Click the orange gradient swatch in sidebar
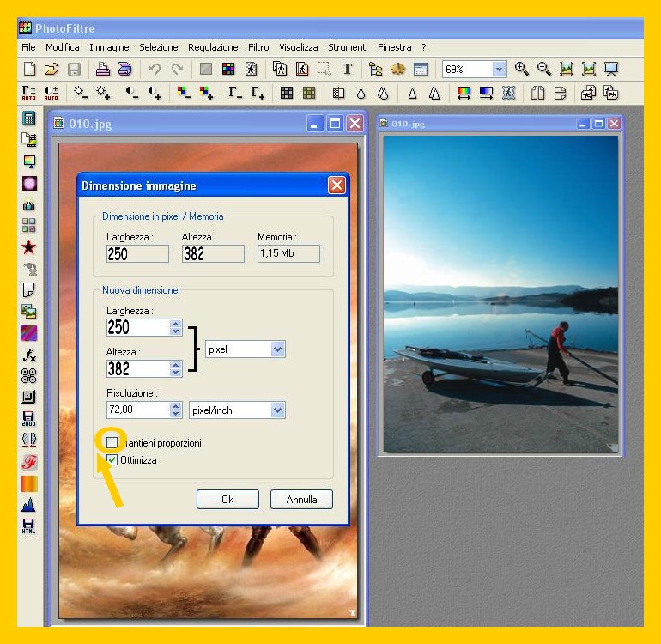Image resolution: width=661 pixels, height=644 pixels. coord(29,483)
